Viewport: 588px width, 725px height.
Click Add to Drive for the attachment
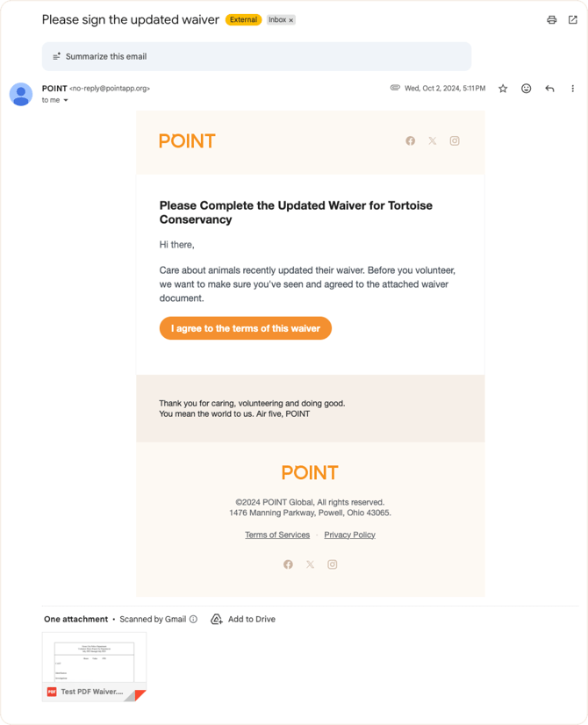click(243, 619)
